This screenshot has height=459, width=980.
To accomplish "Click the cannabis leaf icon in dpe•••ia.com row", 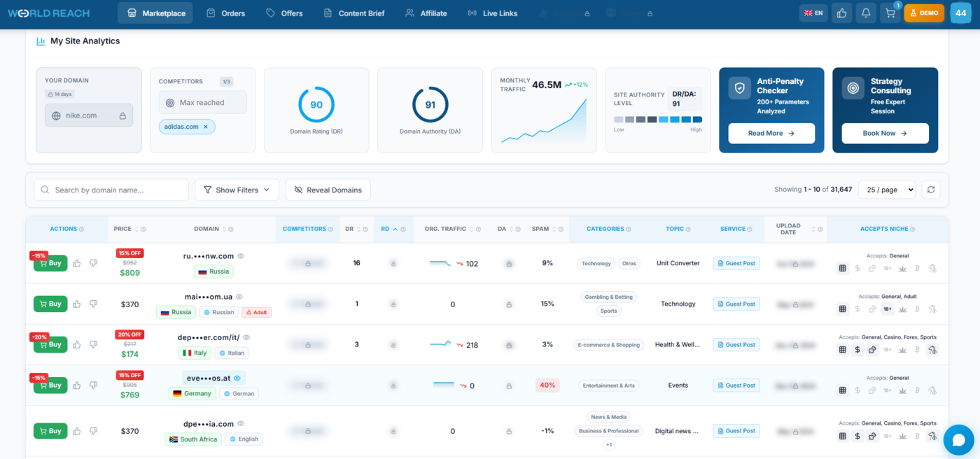I will pos(902,436).
